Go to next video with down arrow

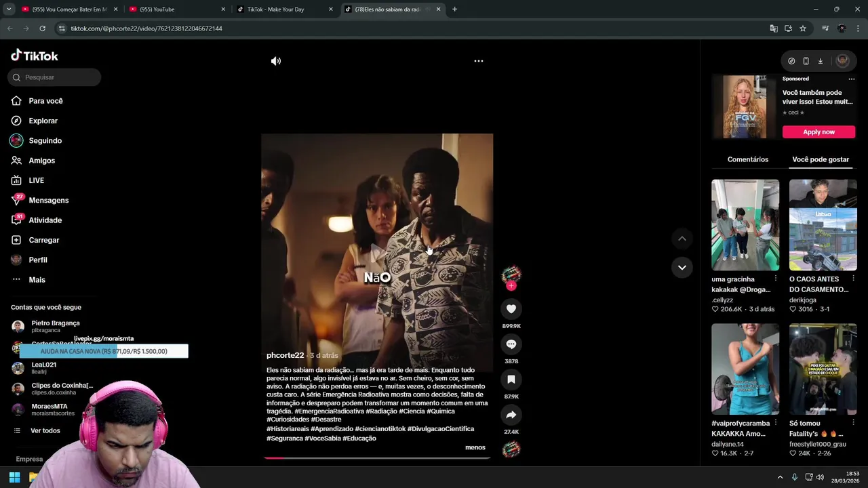682,267
